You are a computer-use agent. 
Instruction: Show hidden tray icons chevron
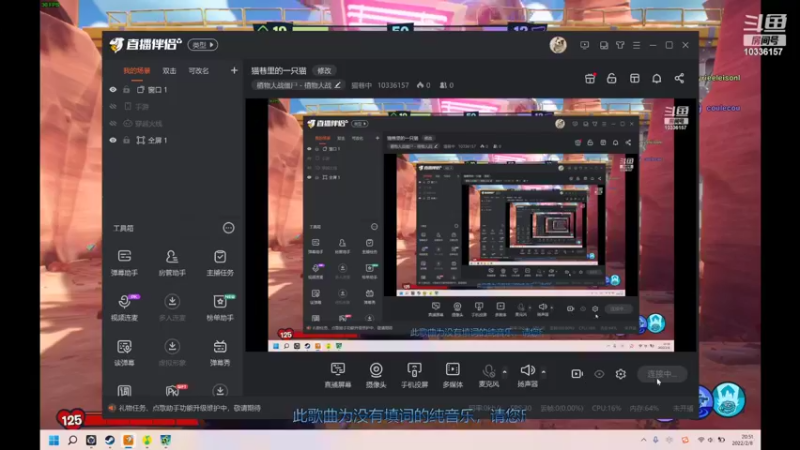643,440
